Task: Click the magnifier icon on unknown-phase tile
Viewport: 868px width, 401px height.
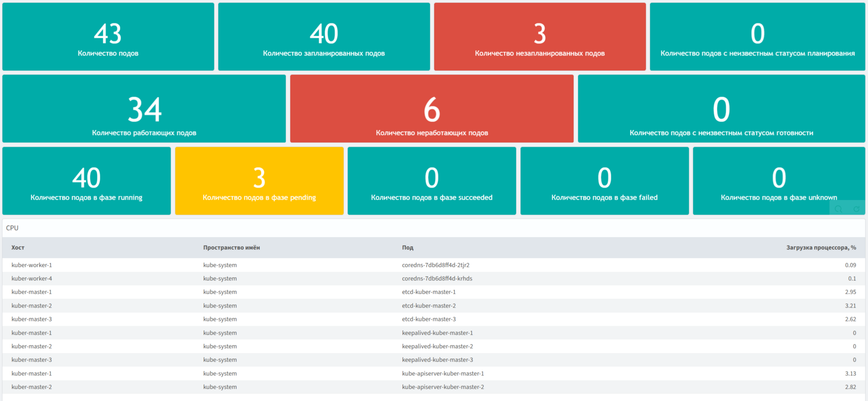Action: [839, 209]
